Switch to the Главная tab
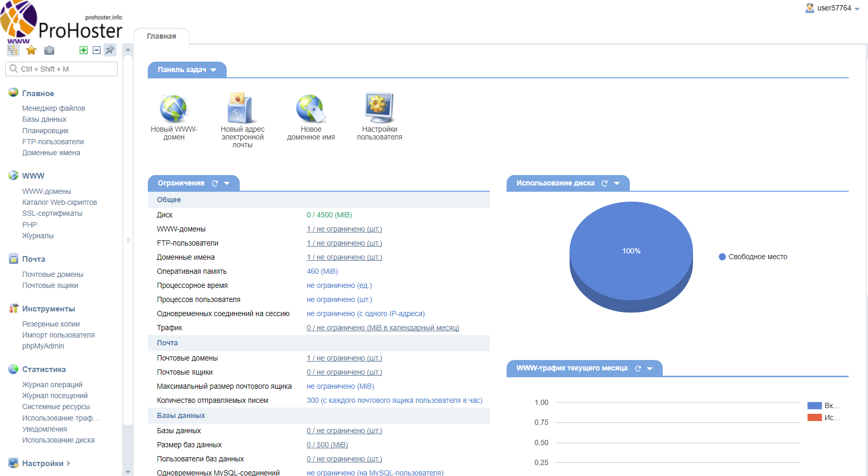 pos(161,36)
